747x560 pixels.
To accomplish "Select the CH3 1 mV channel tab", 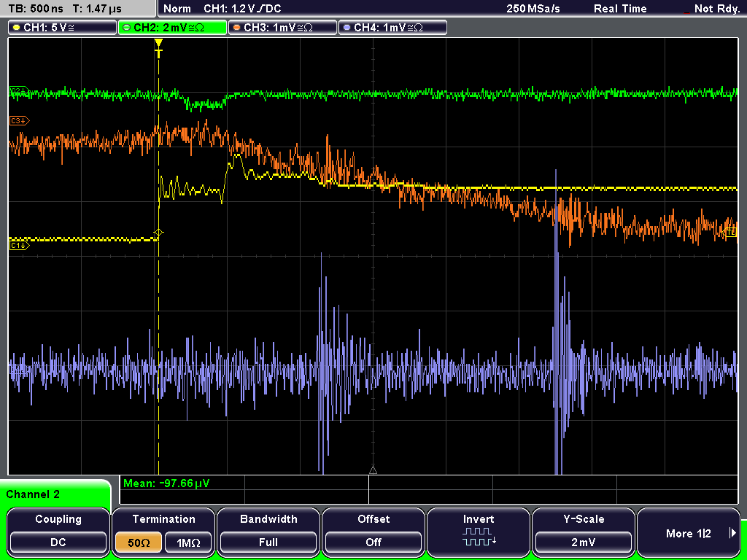I will 282,28.
